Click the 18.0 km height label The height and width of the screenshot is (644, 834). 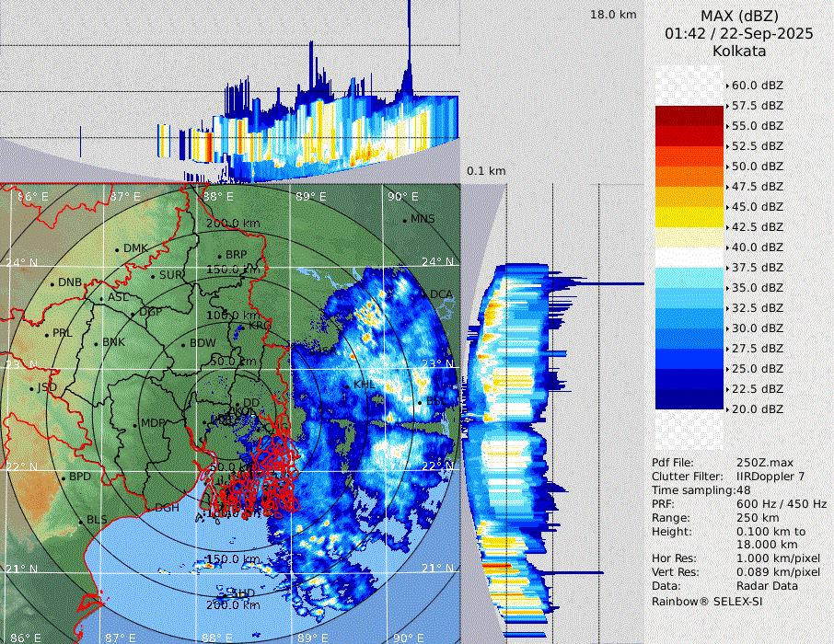tap(613, 15)
